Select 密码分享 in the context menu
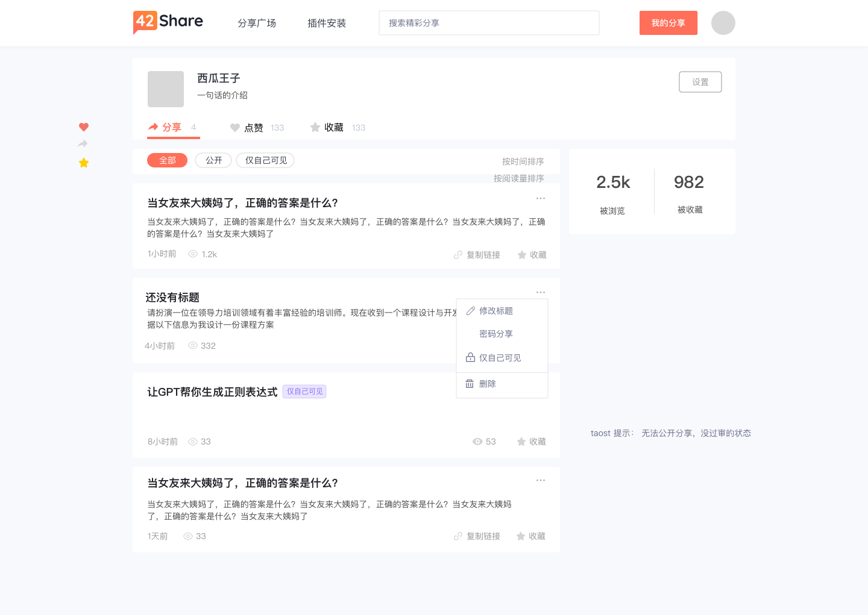 (502, 334)
